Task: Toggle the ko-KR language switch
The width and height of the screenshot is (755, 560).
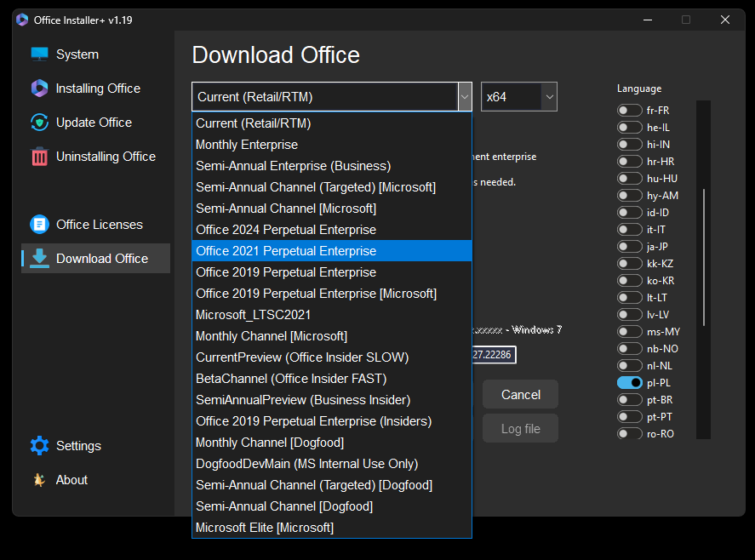Action: 630,280
